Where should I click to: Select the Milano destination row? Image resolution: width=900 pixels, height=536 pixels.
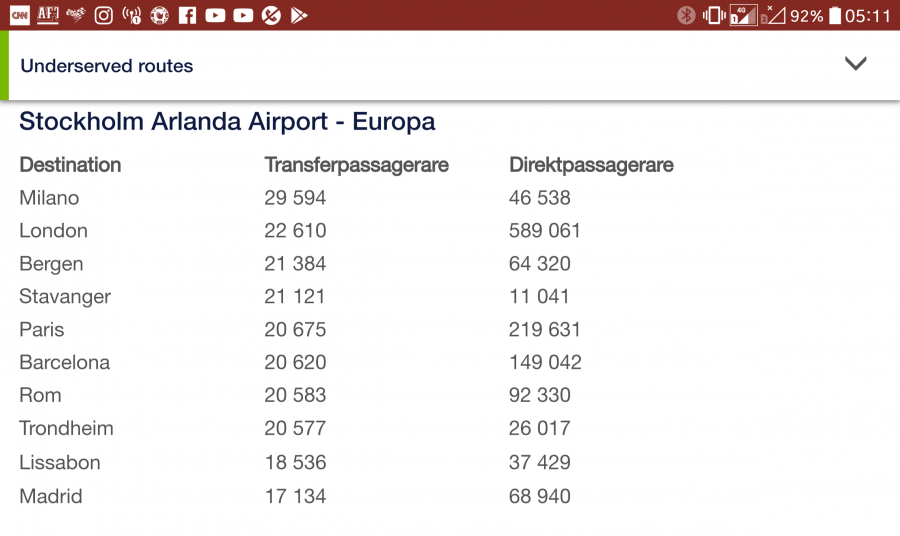pyautogui.click(x=49, y=198)
